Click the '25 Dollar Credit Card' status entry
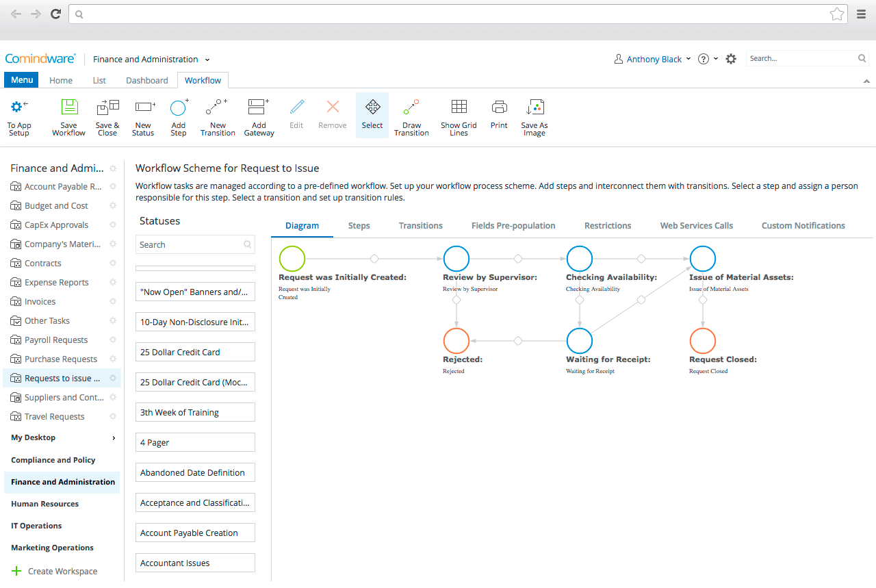Image resolution: width=876 pixels, height=588 pixels. coord(195,351)
